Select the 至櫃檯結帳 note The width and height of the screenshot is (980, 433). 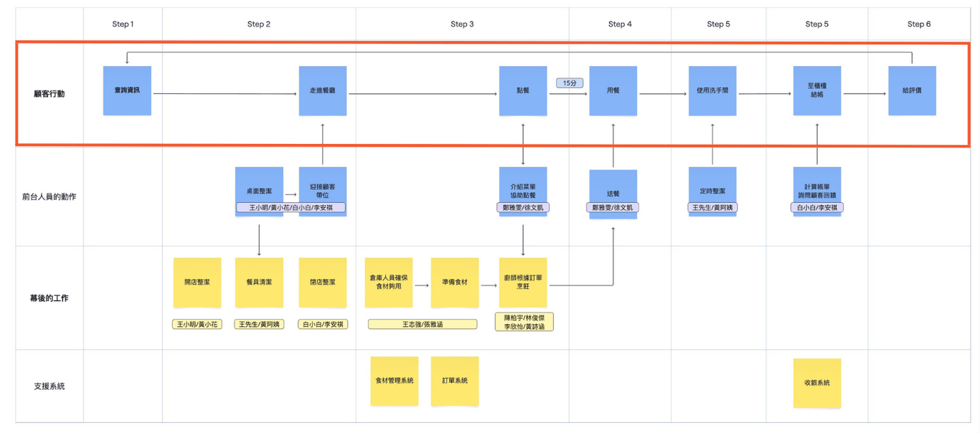(x=816, y=91)
